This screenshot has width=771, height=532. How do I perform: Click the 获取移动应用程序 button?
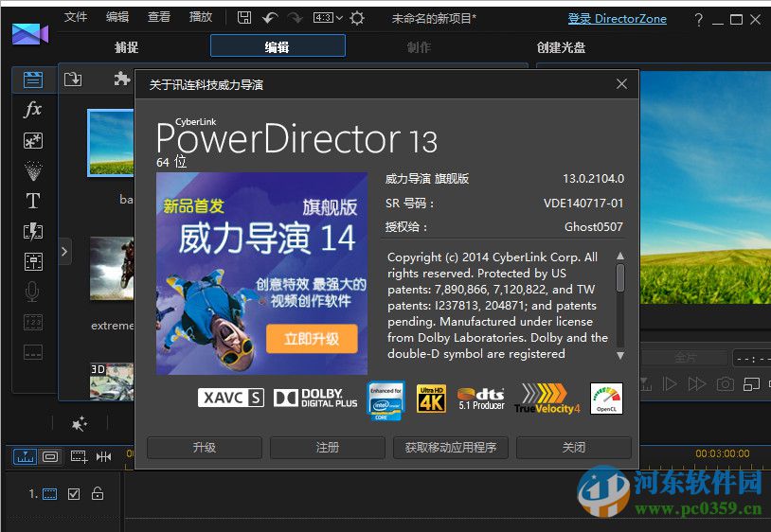451,447
